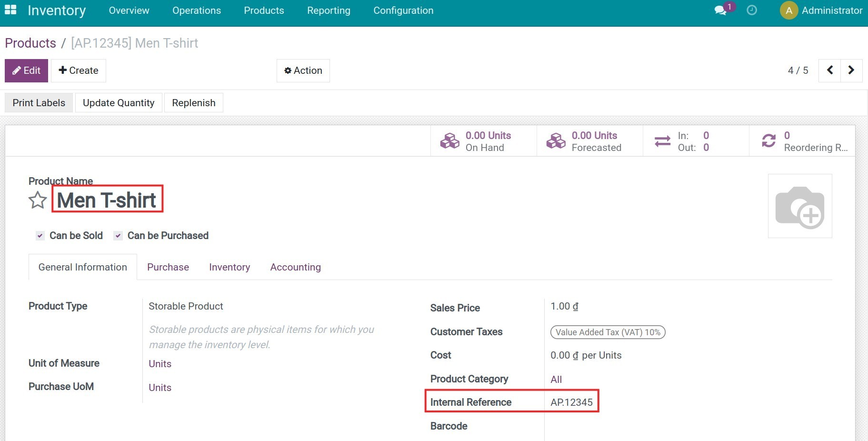Open the Action dropdown
The width and height of the screenshot is (868, 441).
click(303, 70)
